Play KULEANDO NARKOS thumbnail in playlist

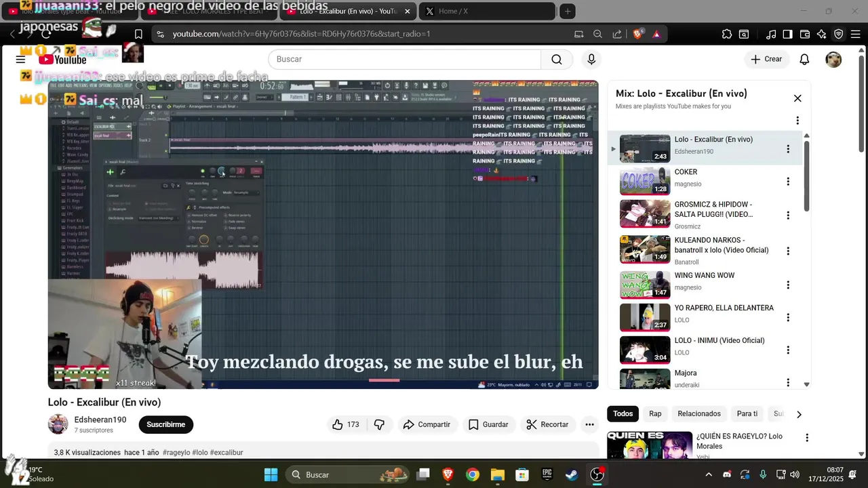pyautogui.click(x=645, y=249)
